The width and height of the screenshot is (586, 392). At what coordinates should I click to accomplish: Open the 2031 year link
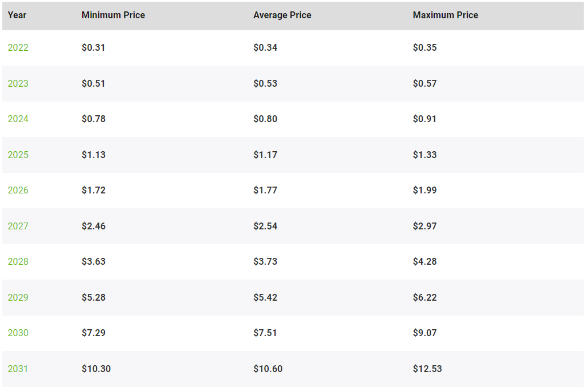[18, 369]
